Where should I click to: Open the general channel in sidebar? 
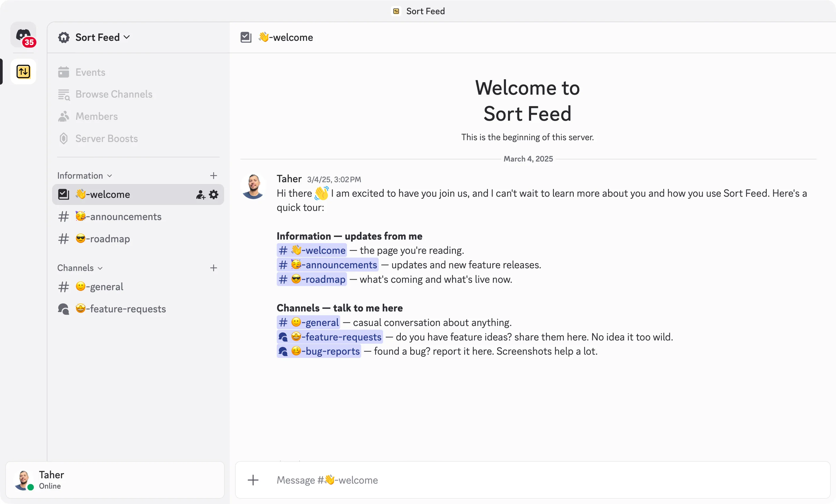coord(138,287)
